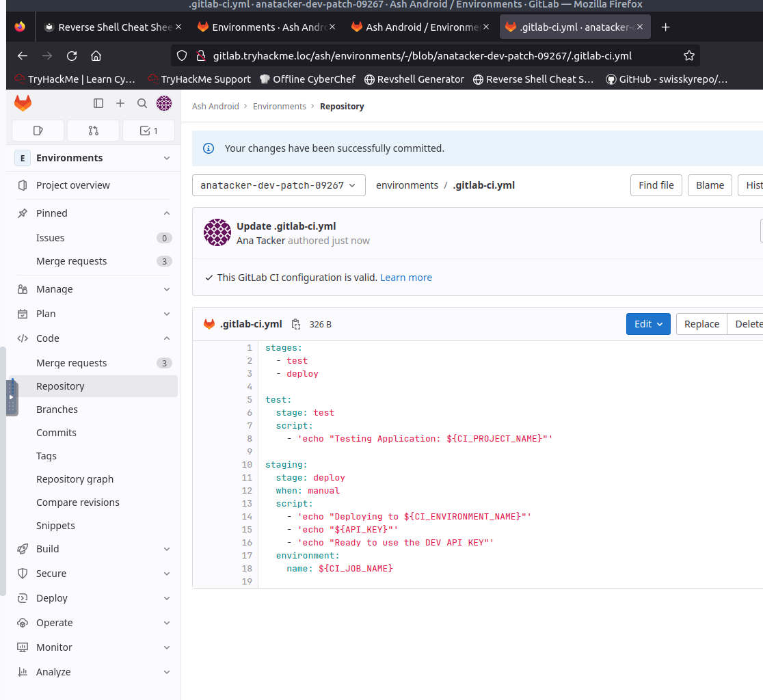Viewport: 763px width, 700px height.
Task: Collapse the Code section
Action: [x=167, y=338]
